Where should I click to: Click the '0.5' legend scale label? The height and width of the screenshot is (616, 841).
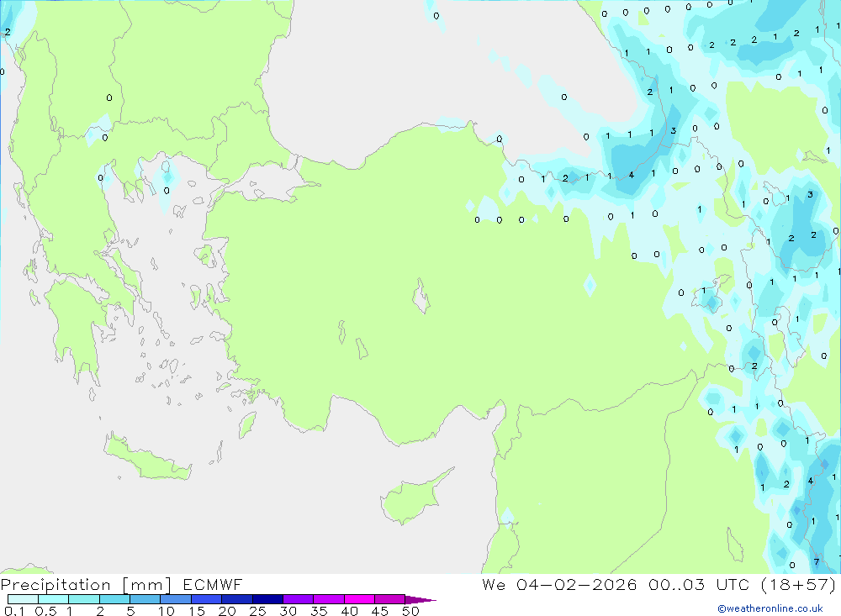45,611
